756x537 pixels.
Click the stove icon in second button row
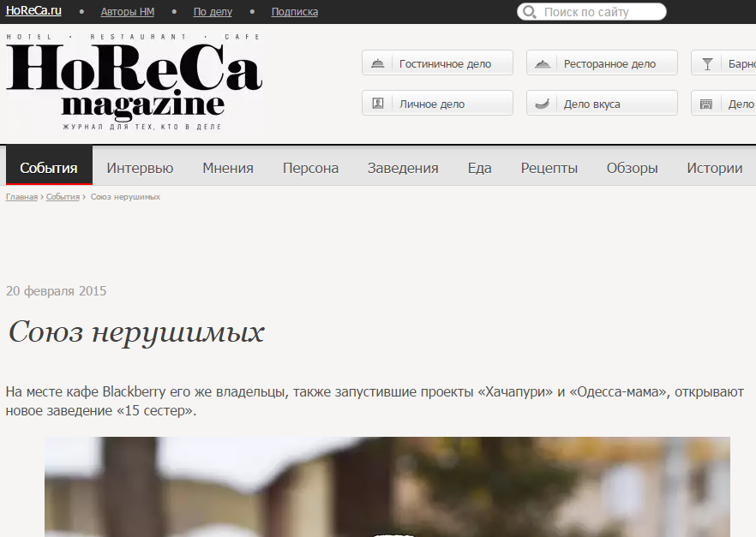pos(706,104)
